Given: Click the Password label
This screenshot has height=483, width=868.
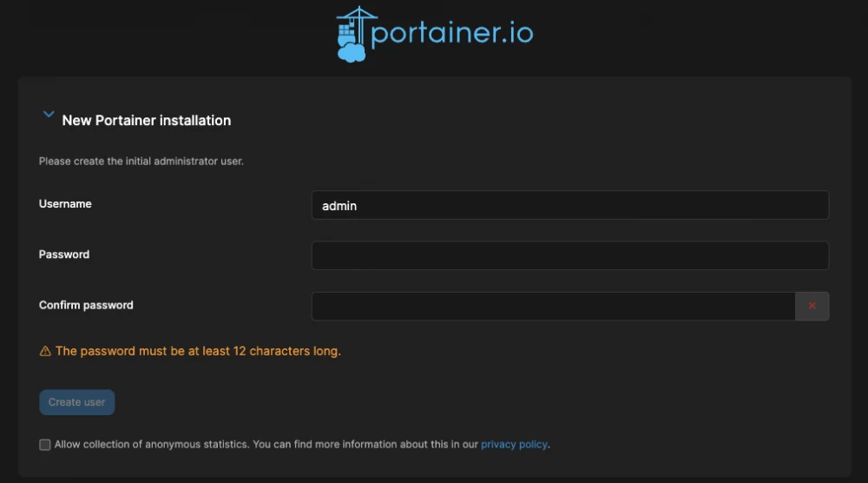Looking at the screenshot, I should (64, 255).
